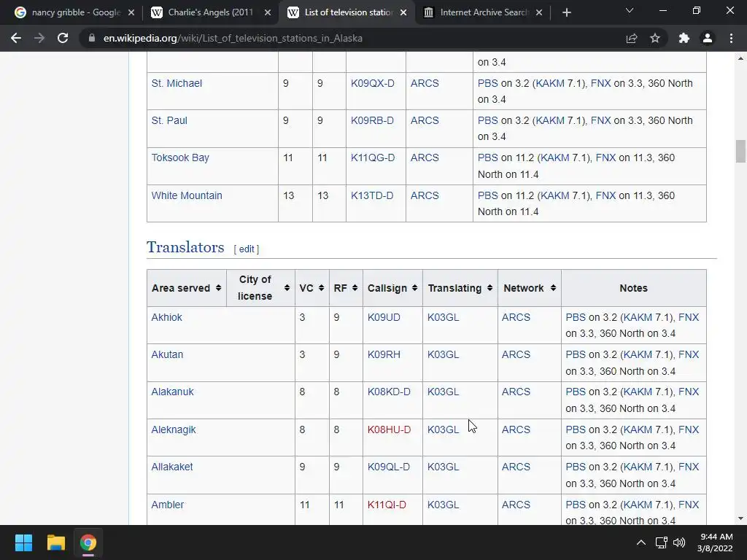Open the White Mountain link
The image size is (747, 560).
(x=187, y=195)
